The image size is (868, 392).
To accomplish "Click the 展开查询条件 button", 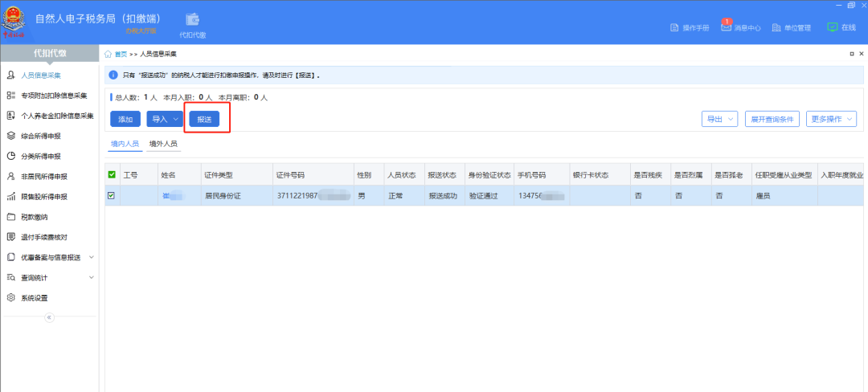I will 772,119.
